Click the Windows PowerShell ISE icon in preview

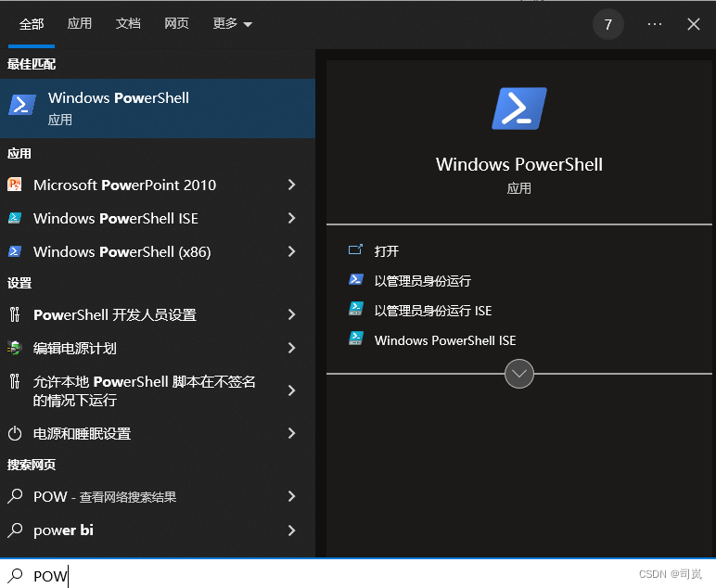(x=356, y=339)
